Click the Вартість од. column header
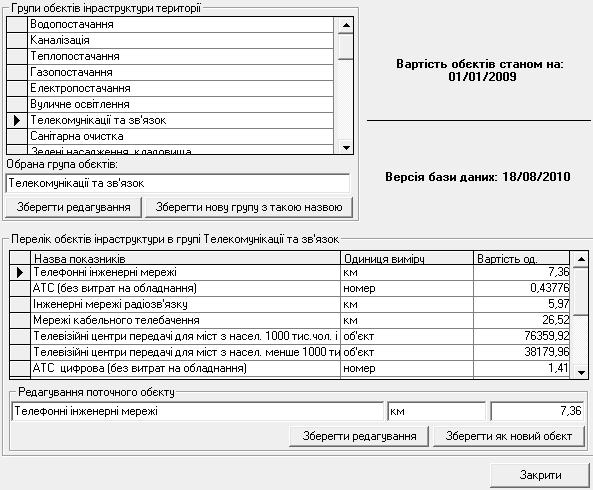The width and height of the screenshot is (593, 490). click(522, 259)
